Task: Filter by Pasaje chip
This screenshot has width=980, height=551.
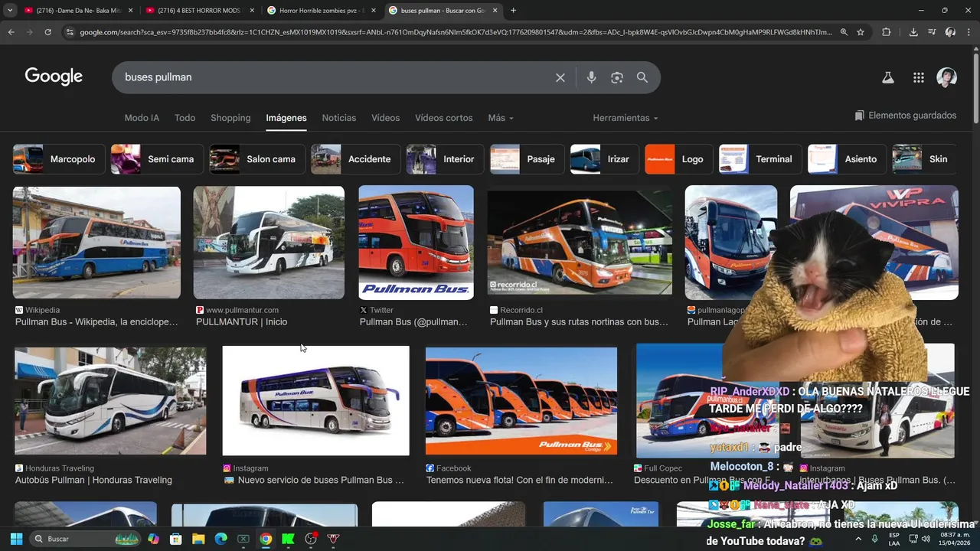Action: click(x=528, y=159)
